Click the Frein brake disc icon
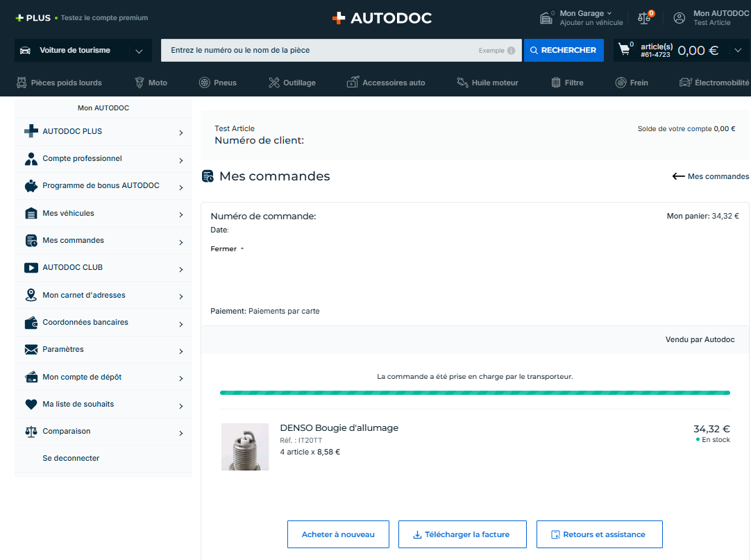The width and height of the screenshot is (751, 560). (621, 83)
